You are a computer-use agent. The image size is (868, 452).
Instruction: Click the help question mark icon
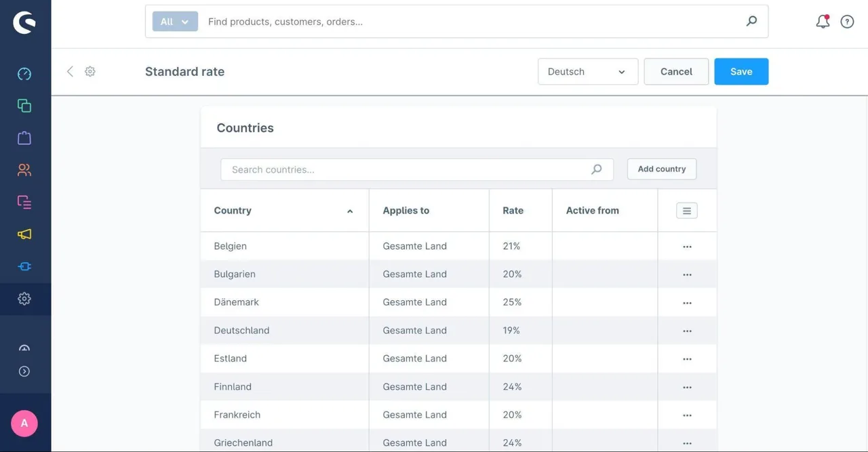(847, 22)
